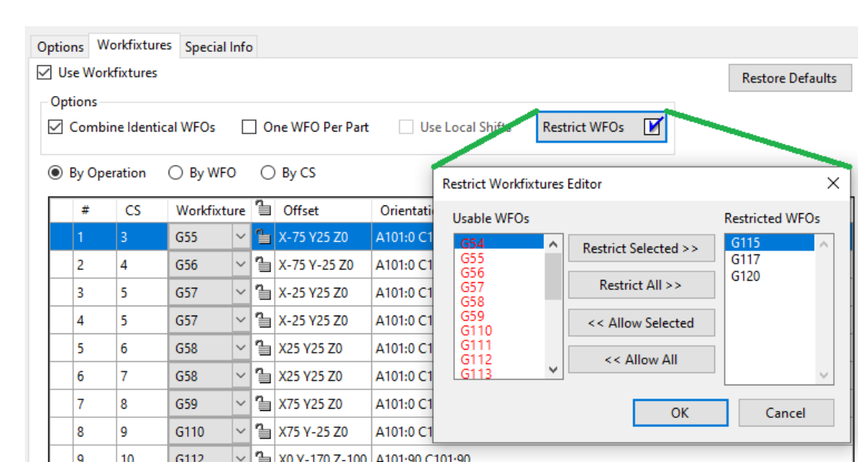
Task: Open Workfixture dropdown in row 3
Action: 240,293
